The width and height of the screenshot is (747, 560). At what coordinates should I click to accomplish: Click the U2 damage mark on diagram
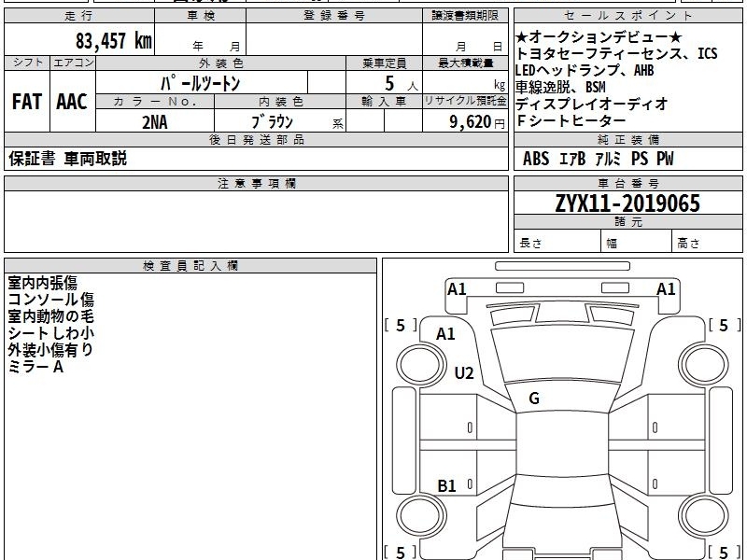point(464,372)
